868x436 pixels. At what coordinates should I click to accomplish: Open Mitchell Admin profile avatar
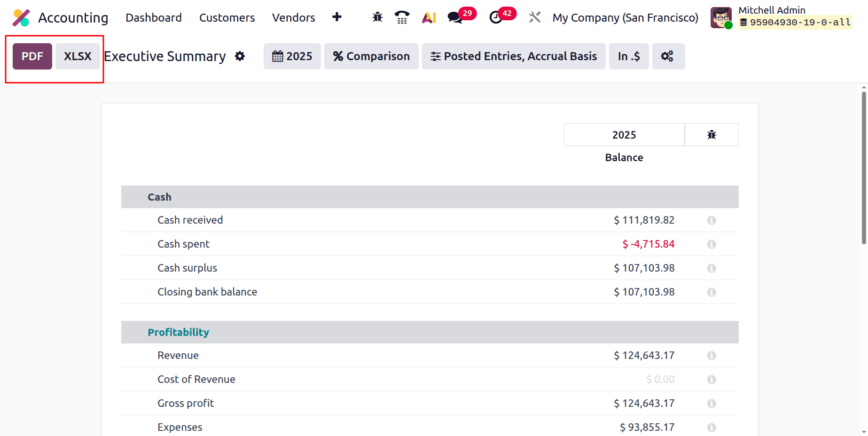[x=720, y=17]
